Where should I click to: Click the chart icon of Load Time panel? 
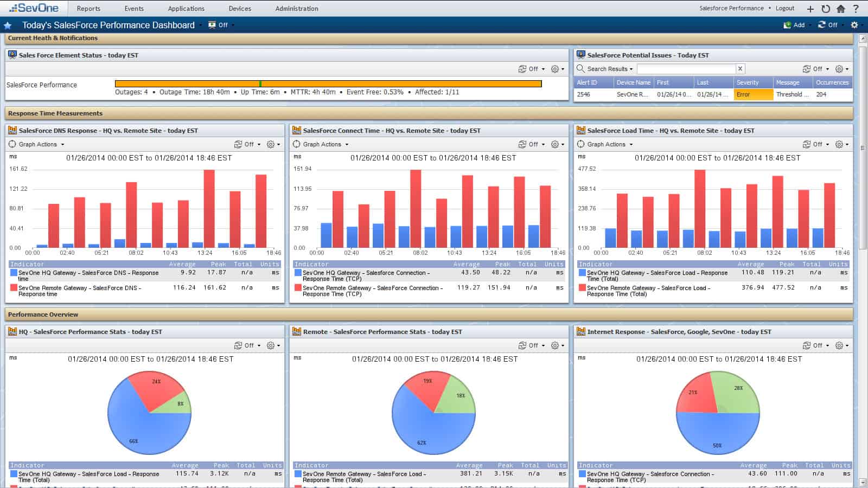point(581,130)
